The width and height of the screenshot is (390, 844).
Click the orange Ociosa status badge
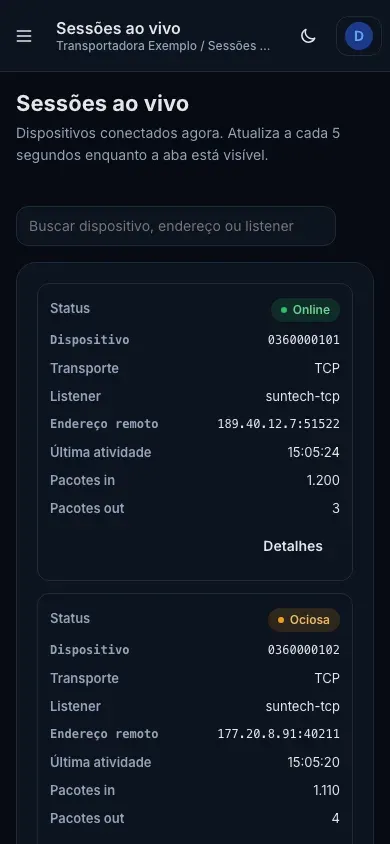tap(304, 620)
